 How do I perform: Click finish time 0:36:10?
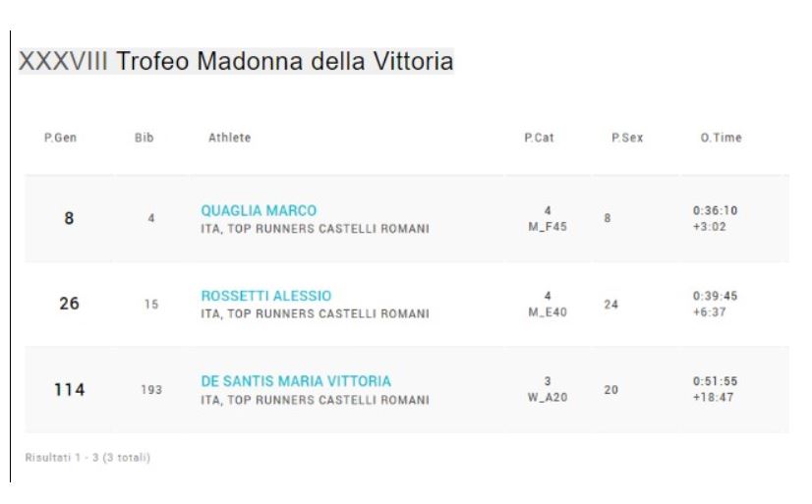tap(715, 211)
